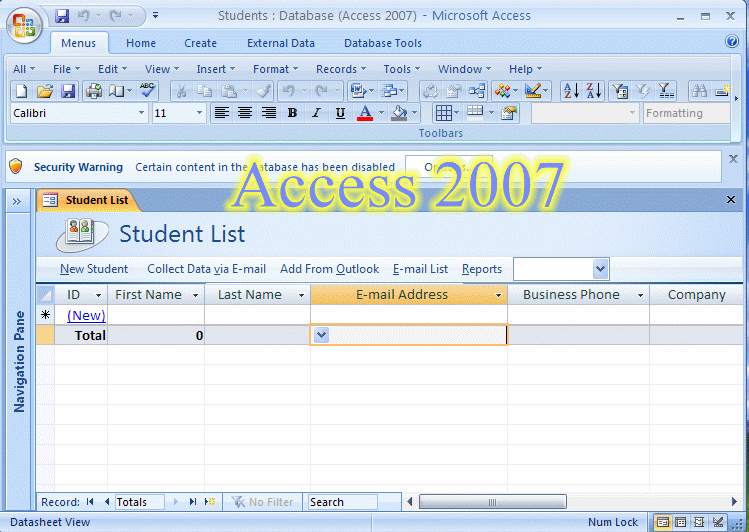The width and height of the screenshot is (749, 532).
Task: Close the Security Warning message bar
Action: (733, 159)
